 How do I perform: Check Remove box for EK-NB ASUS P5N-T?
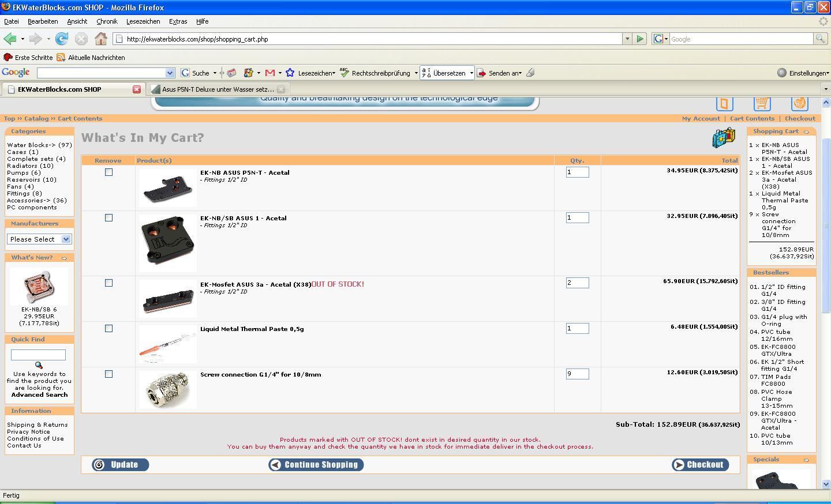coord(108,172)
